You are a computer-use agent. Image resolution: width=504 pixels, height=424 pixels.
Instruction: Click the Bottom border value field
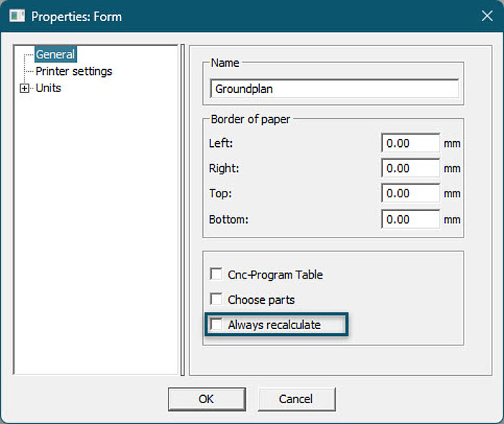tap(410, 220)
